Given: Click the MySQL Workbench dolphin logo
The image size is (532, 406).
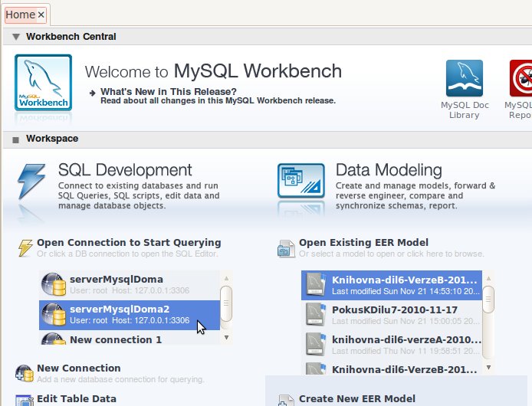Looking at the screenshot, I should (x=43, y=83).
